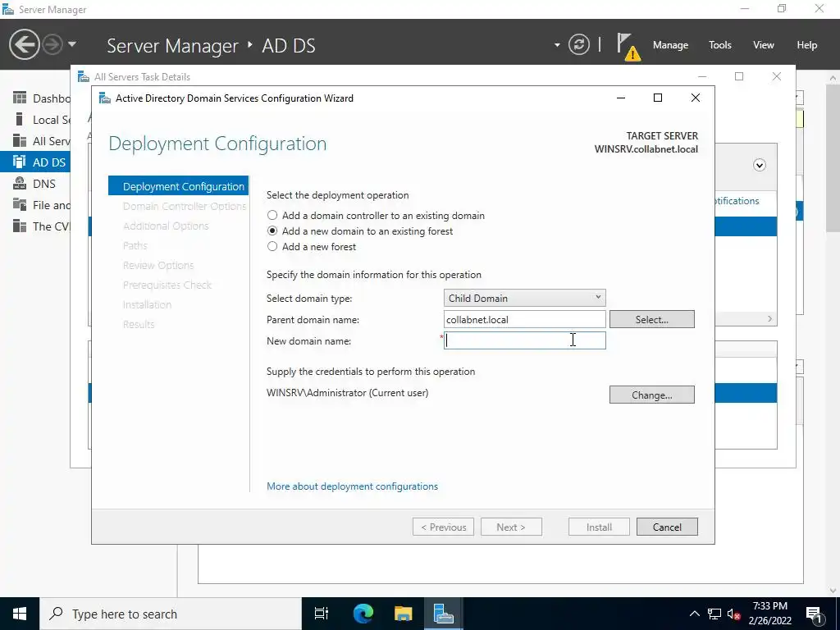Select File and Storage icon in sidebar

coord(20,204)
